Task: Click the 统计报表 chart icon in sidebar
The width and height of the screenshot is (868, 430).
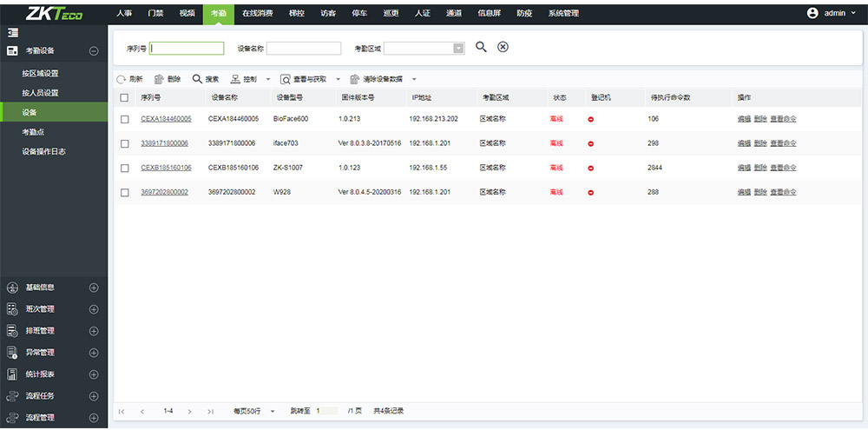Action: [x=12, y=374]
